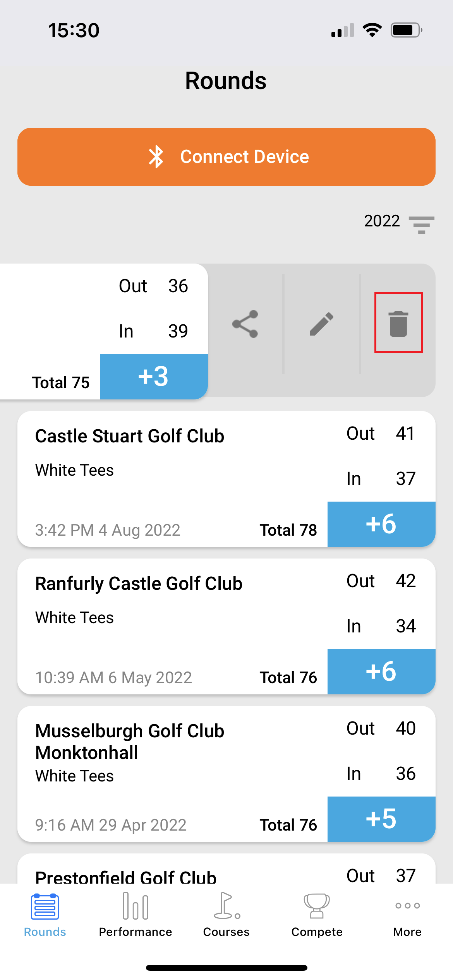The width and height of the screenshot is (453, 980).
Task: Tap the +3 score badge
Action: point(154,377)
